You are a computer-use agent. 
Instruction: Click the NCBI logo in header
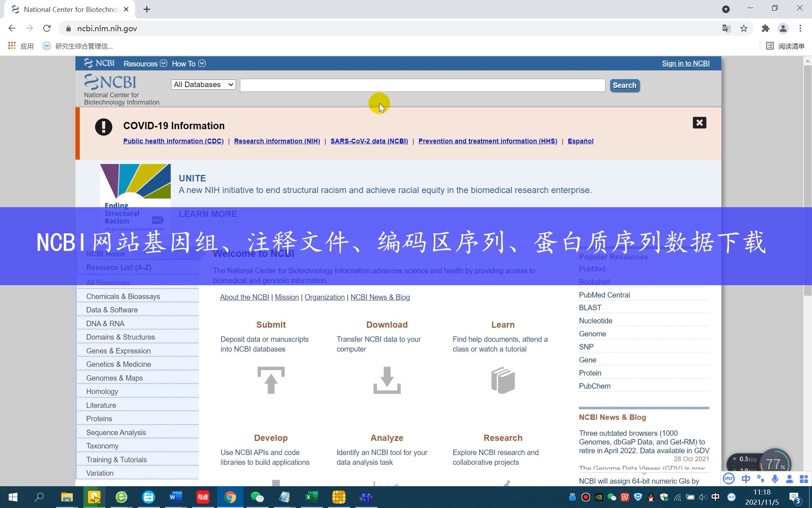(x=110, y=82)
